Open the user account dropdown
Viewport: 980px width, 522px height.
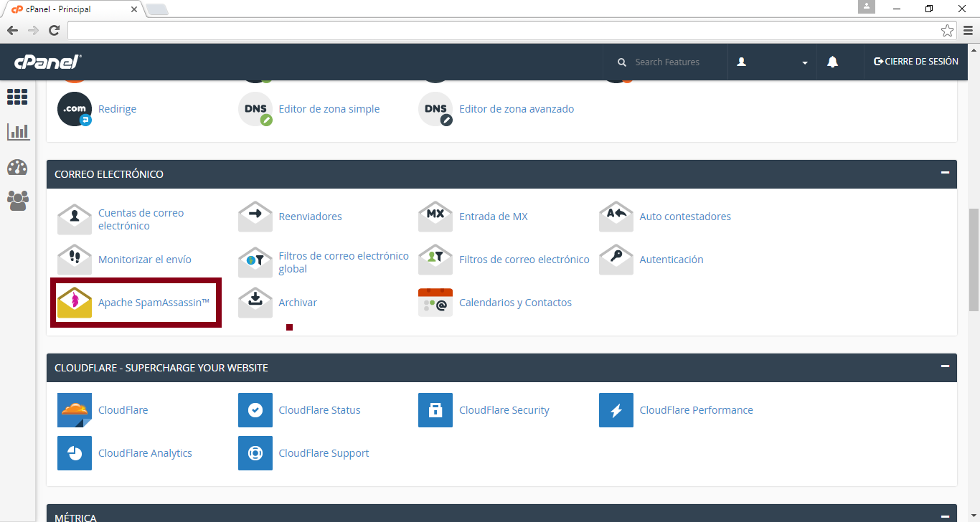point(772,62)
